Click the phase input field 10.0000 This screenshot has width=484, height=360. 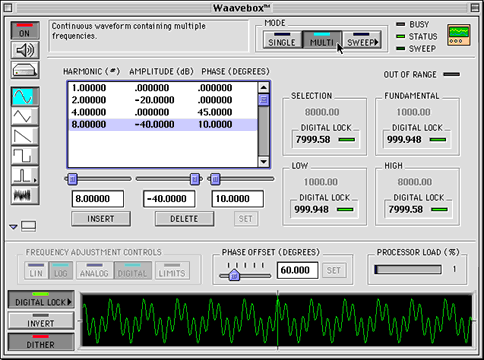click(x=238, y=199)
